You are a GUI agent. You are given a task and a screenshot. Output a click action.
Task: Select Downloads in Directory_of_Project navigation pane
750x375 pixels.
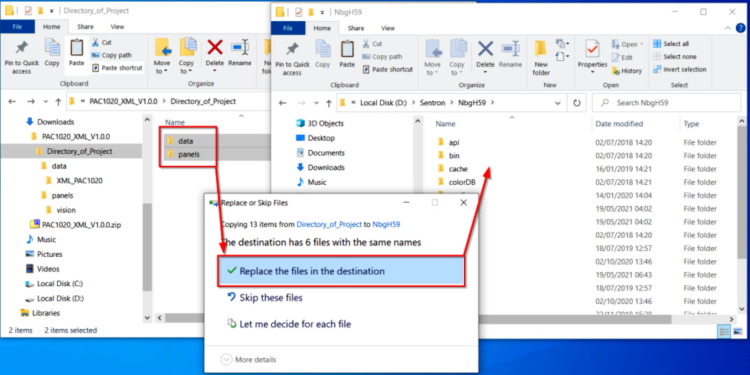click(x=50, y=121)
